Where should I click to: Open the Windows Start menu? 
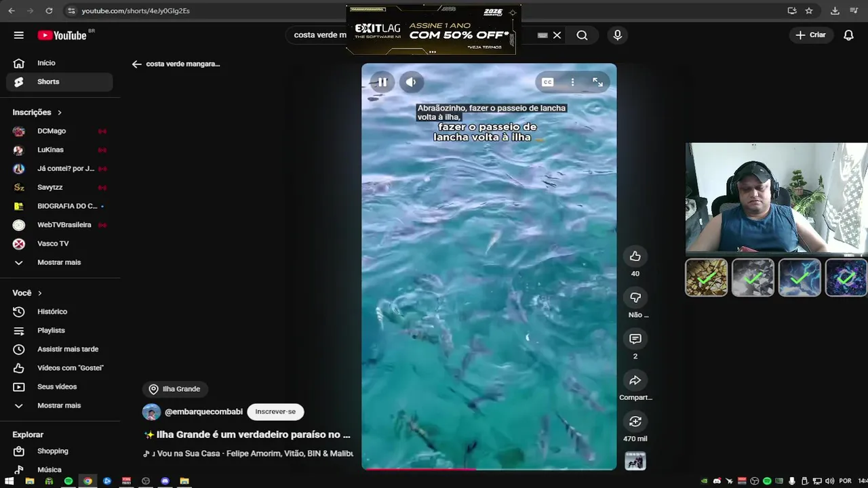point(9,481)
